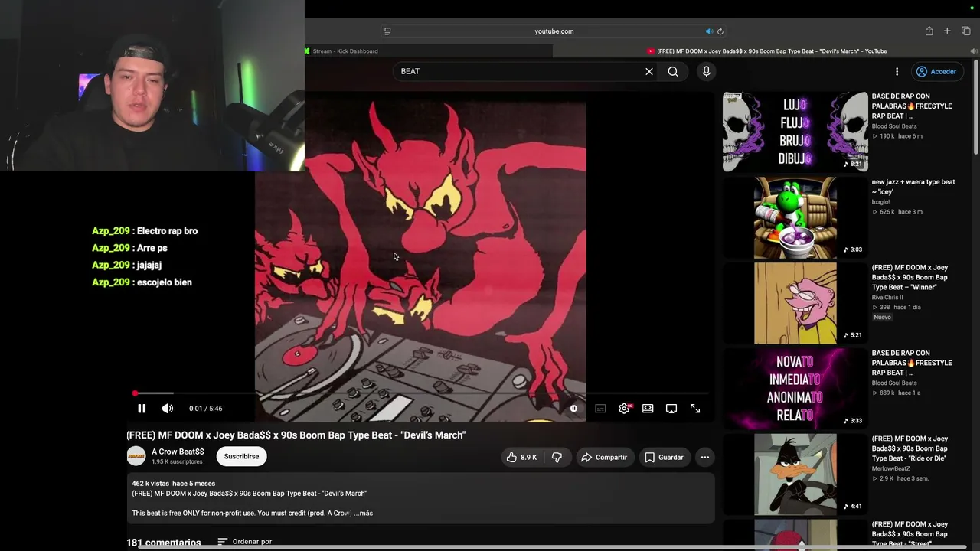Viewport: 980px width, 551px height.
Task: Open the YouTube settings three-dot menu
Action: pyautogui.click(x=897, y=71)
